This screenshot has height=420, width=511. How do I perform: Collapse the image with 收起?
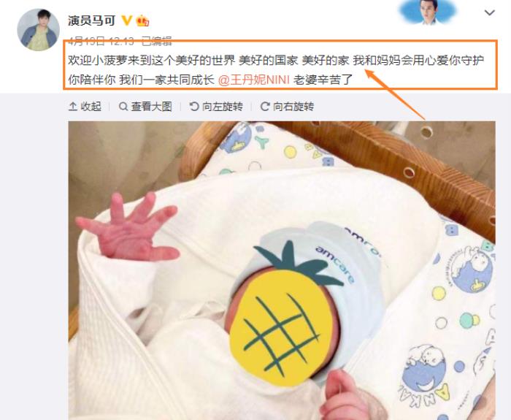coord(85,107)
